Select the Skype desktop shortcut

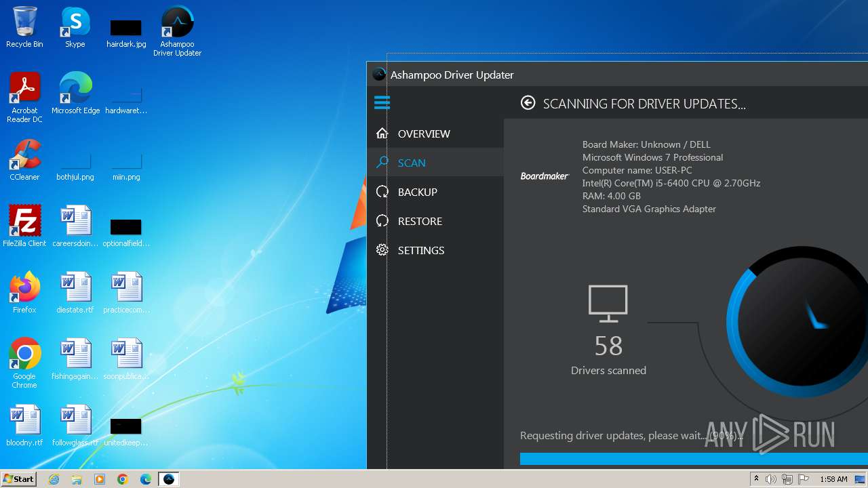point(75,27)
